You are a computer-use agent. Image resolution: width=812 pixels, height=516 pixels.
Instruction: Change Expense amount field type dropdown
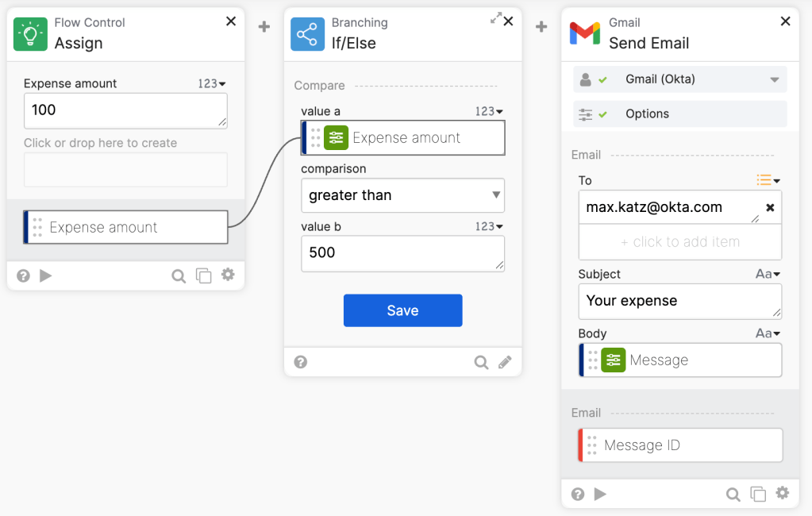click(x=212, y=83)
